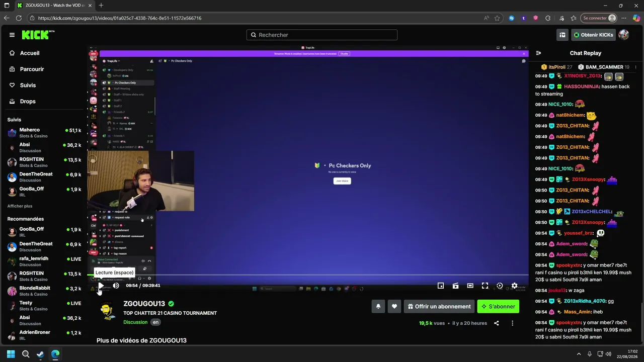Screen dimensions: 644x362
Task: Seek along the video progress bar
Action: pos(308,275)
